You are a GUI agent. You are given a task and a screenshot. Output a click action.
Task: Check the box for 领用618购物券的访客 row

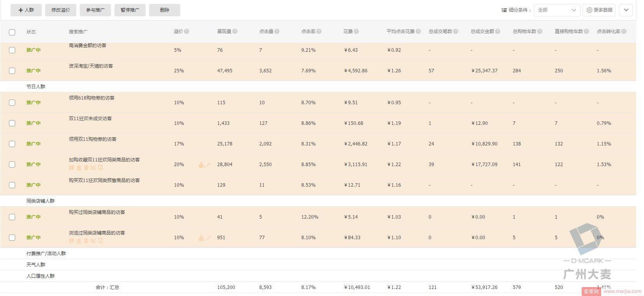(12, 103)
